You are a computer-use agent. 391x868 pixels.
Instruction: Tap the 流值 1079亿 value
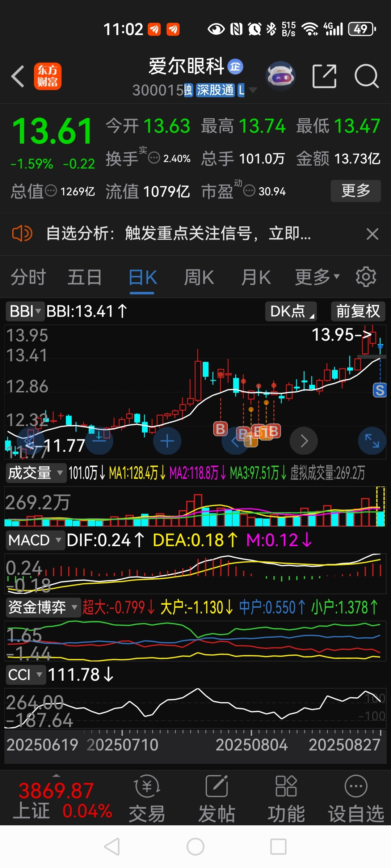coord(148,191)
